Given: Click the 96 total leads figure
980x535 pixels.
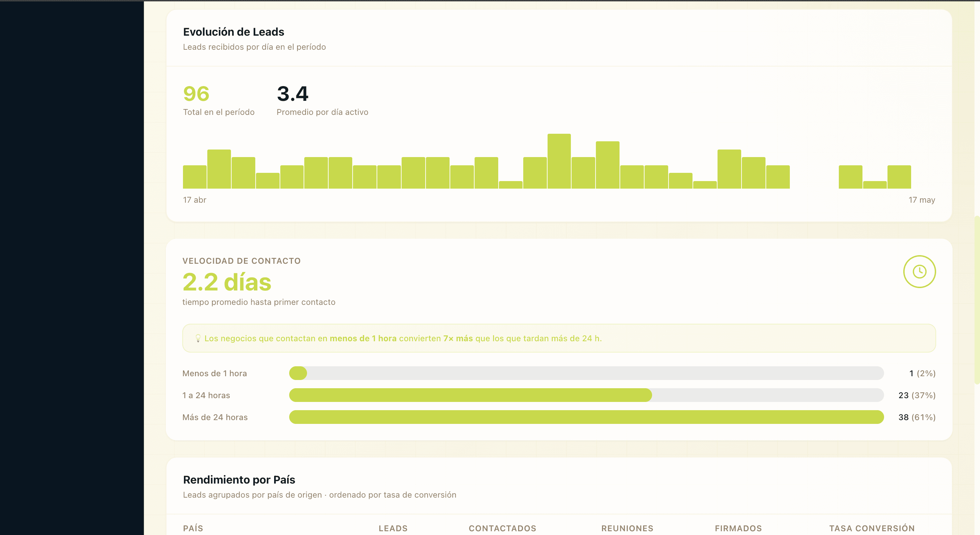Looking at the screenshot, I should click(x=196, y=94).
